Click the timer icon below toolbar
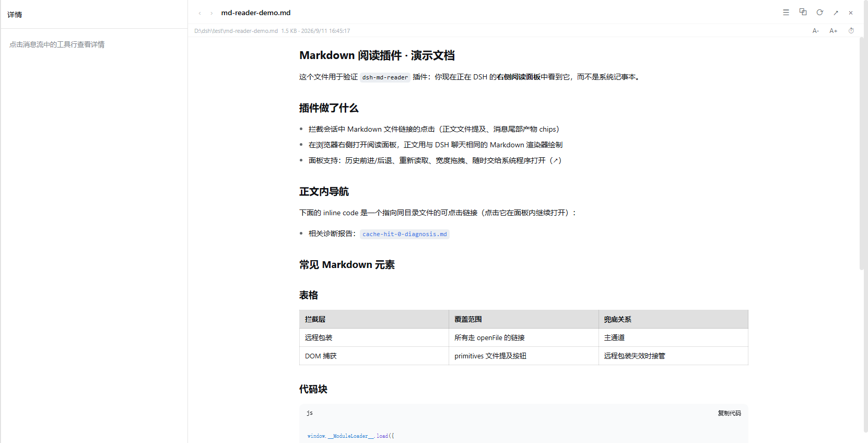868x443 pixels. [x=851, y=31]
